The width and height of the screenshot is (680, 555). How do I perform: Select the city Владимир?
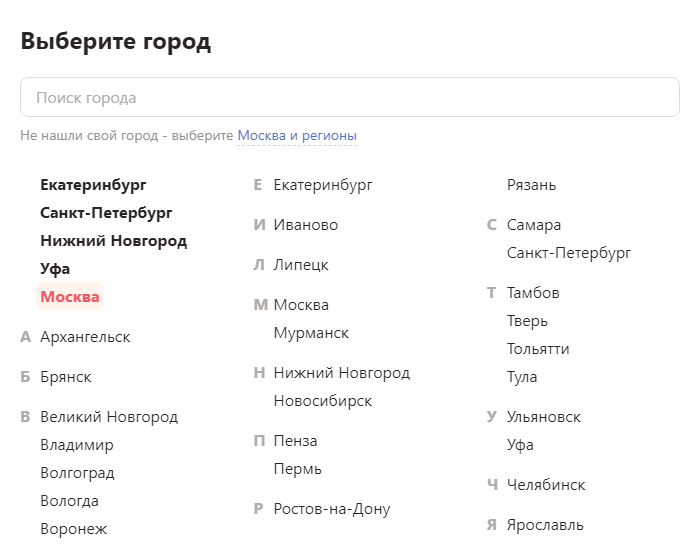tap(77, 445)
